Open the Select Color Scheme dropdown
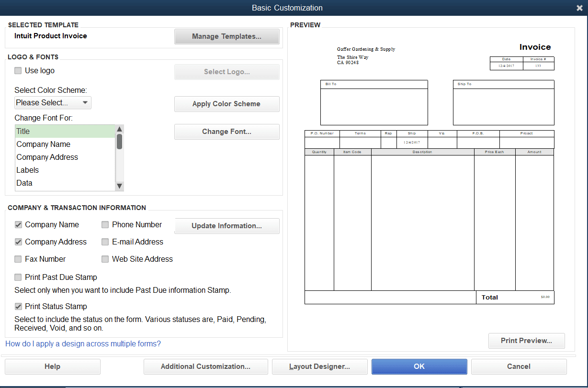 click(x=86, y=102)
